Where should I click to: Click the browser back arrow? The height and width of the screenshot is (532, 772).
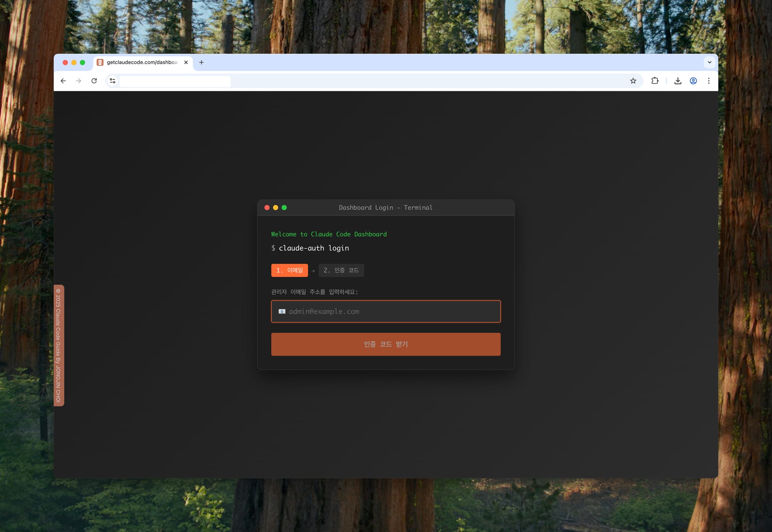coord(63,81)
